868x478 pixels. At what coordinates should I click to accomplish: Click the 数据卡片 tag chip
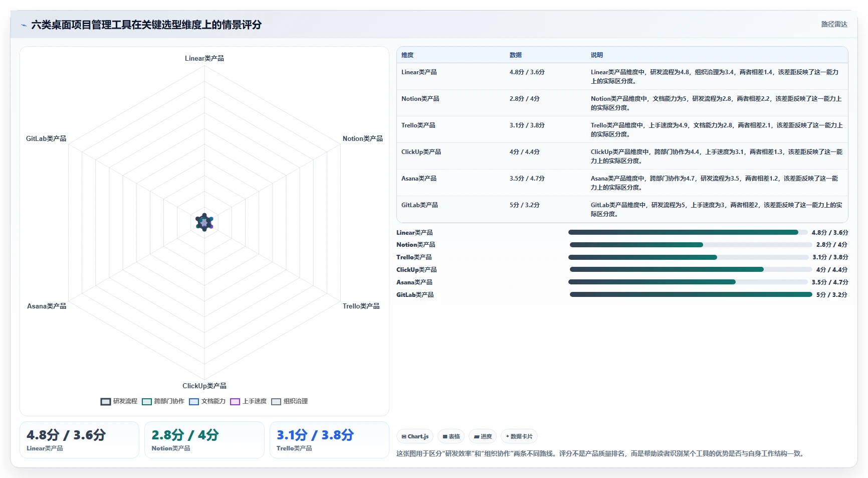[x=519, y=436]
